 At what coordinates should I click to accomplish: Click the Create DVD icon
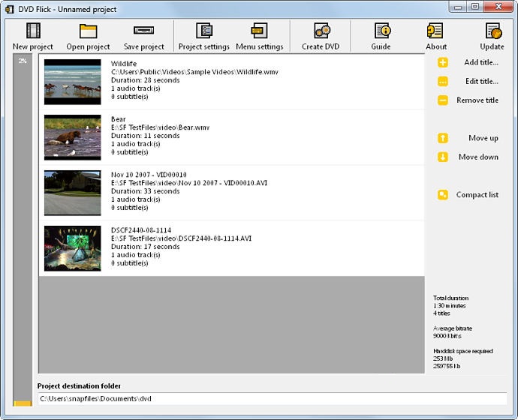point(321,31)
